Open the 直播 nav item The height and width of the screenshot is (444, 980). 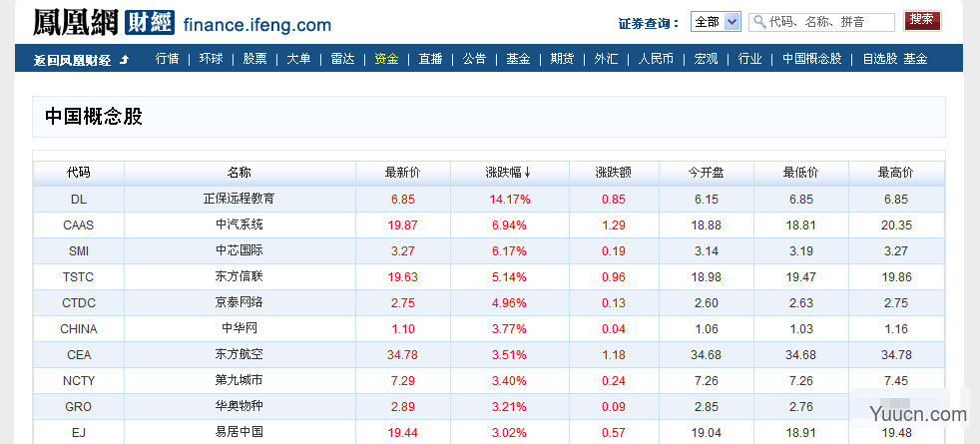431,59
